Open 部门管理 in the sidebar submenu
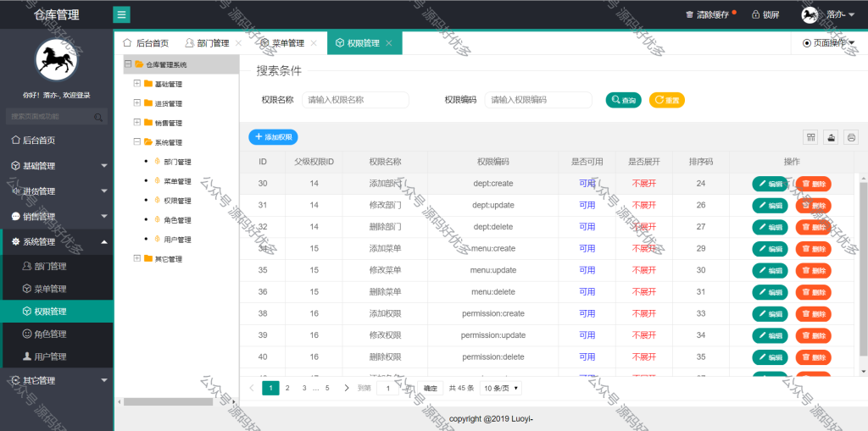The width and height of the screenshot is (868, 431). pyautogui.click(x=57, y=266)
